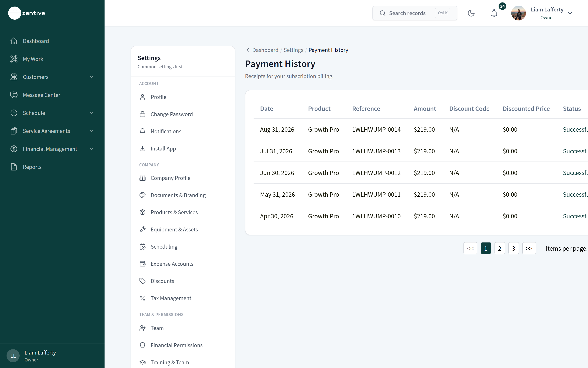The image size is (588, 368).
Task: Select page 1 in pagination
Action: [x=486, y=248]
